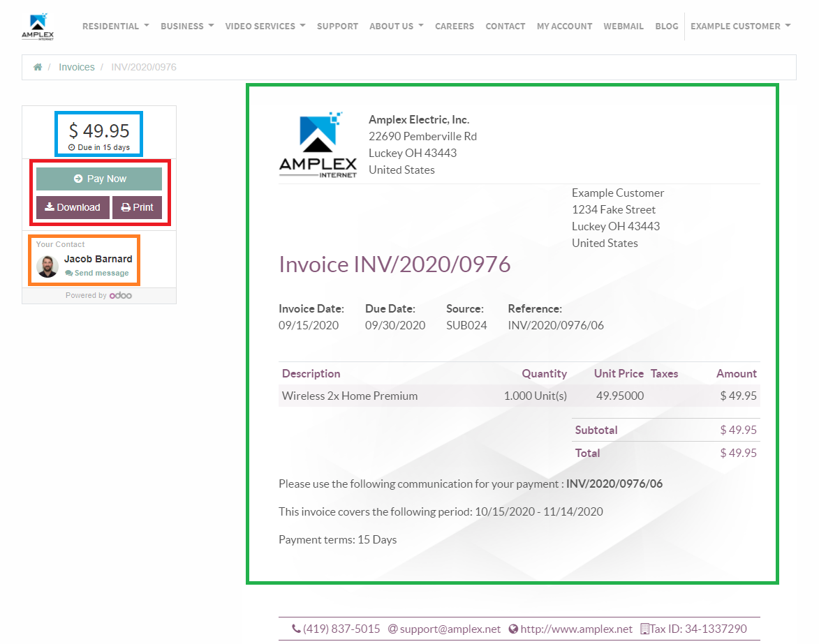This screenshot has width=819, height=644.
Task: Click the reference value INV/2020/0976/06
Action: pos(556,326)
